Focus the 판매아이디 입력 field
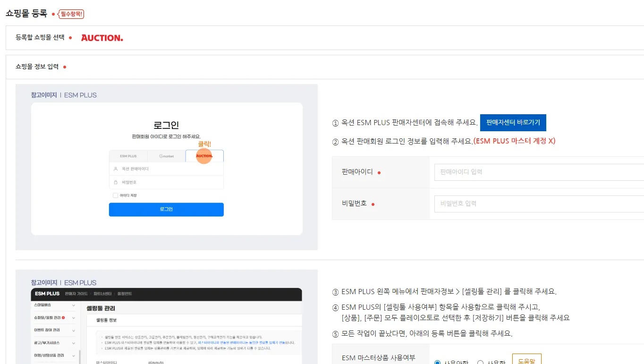Viewport: 644px width, 364px height. (x=539, y=172)
